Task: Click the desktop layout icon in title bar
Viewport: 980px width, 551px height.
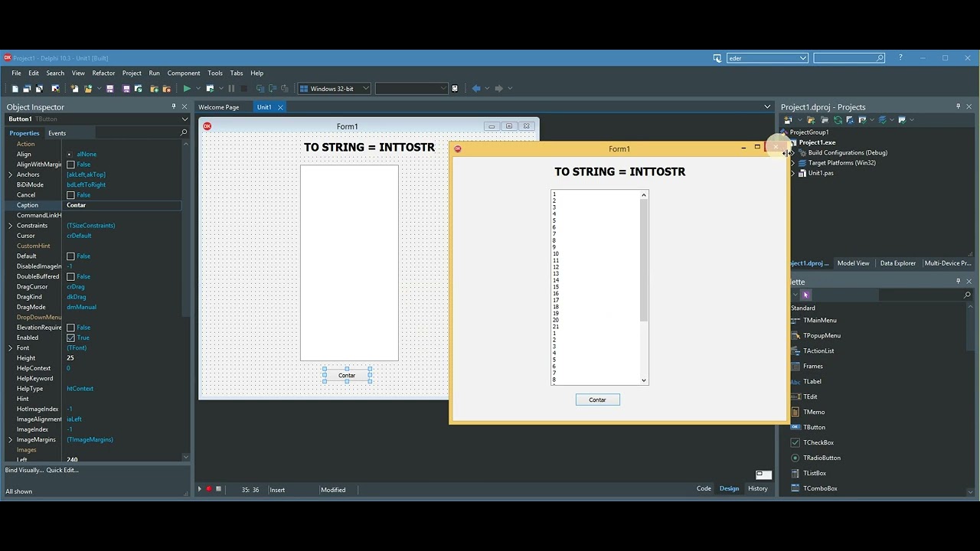Action: [717, 58]
